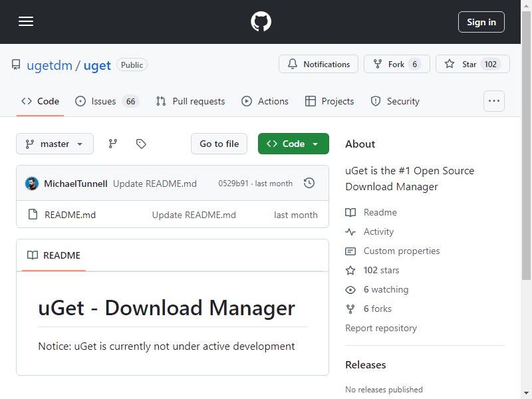
Task: Click Report repository link
Action: pos(381,328)
